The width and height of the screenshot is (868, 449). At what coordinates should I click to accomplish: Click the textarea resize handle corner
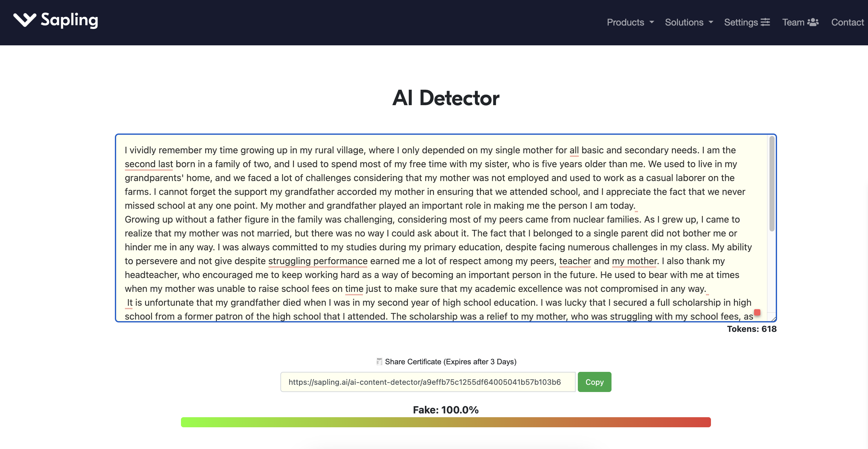click(x=773, y=319)
